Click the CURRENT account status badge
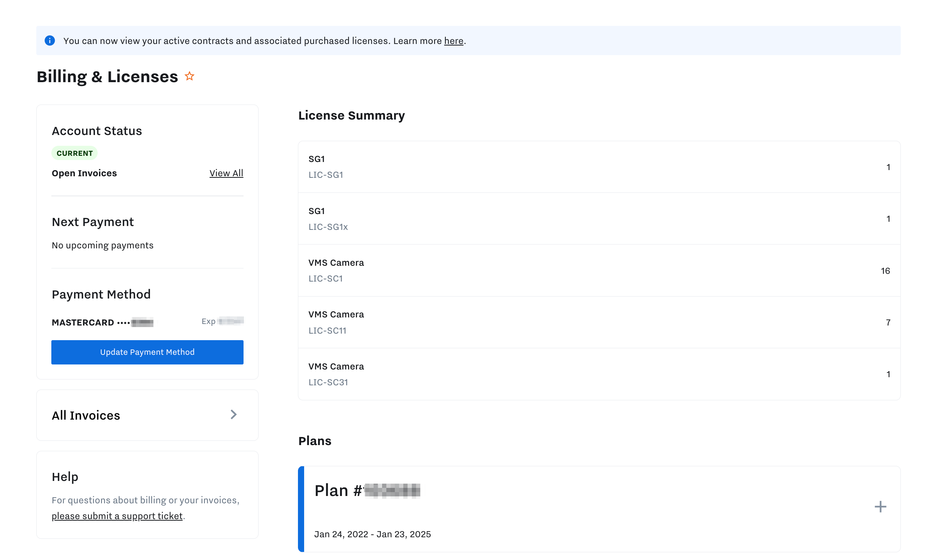Screen dimensions: 934x560 tap(74, 153)
